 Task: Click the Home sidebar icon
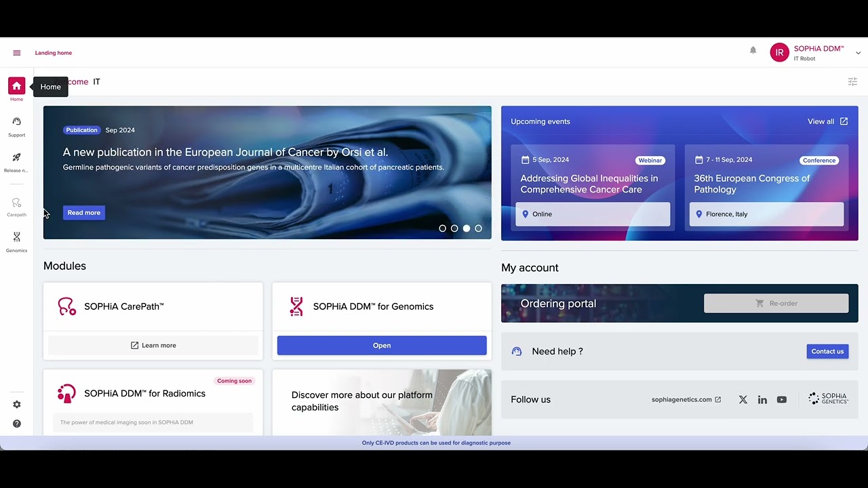pyautogui.click(x=17, y=86)
